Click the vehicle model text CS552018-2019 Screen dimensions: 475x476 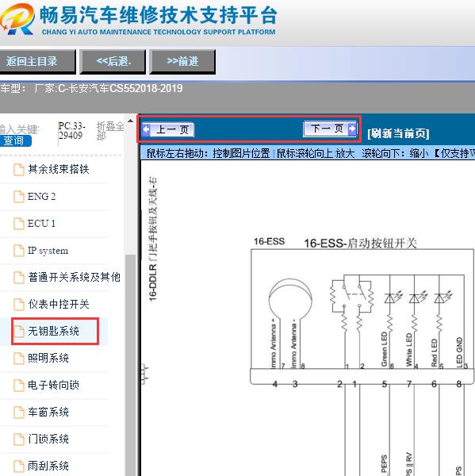click(x=146, y=88)
